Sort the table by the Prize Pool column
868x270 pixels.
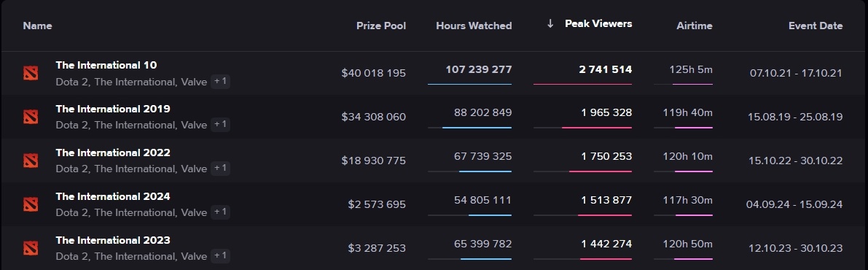[x=381, y=26]
